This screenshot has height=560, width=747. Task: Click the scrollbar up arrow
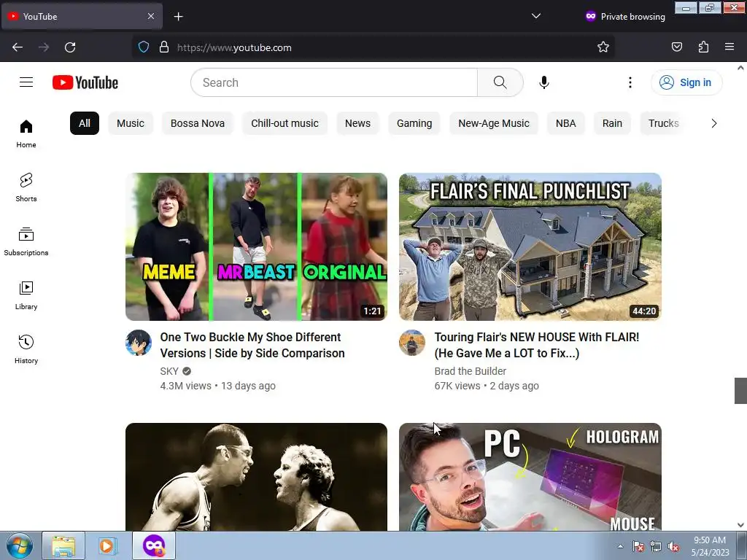pyautogui.click(x=741, y=68)
